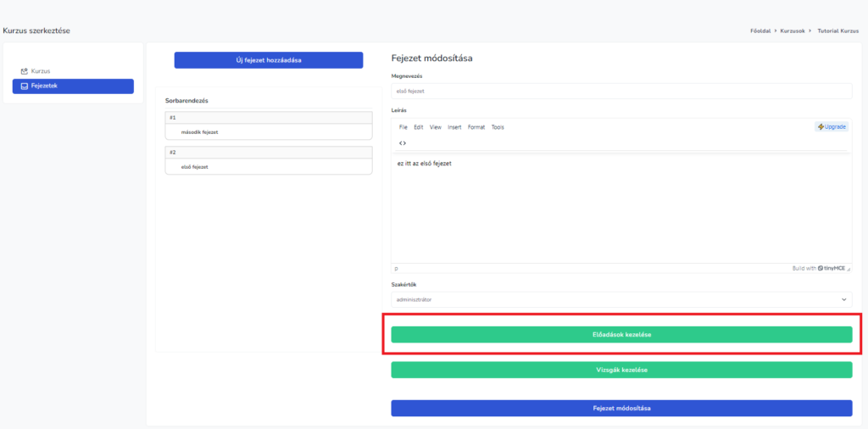Expand the Szakértők dropdown

click(x=621, y=299)
